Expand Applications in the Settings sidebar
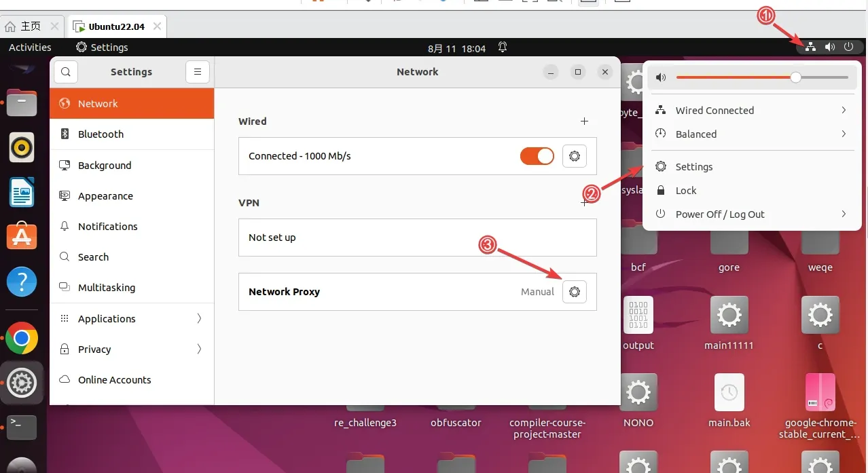868x473 pixels. tap(132, 319)
